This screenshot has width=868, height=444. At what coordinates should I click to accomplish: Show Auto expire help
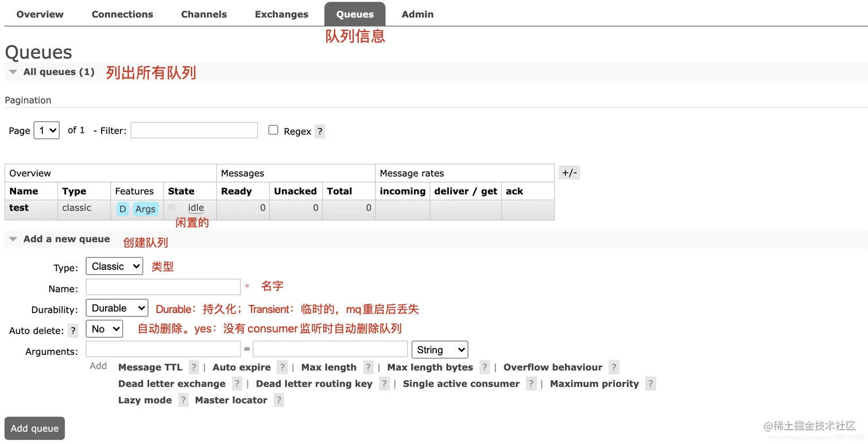tap(282, 368)
